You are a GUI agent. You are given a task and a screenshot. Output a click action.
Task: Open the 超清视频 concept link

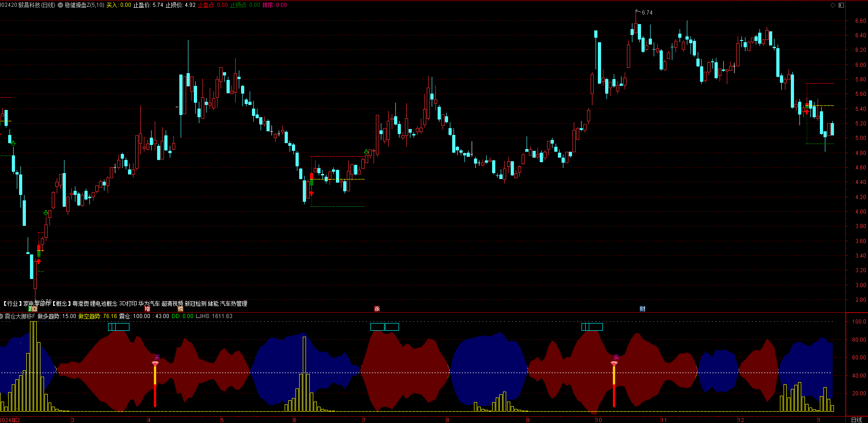click(x=173, y=304)
